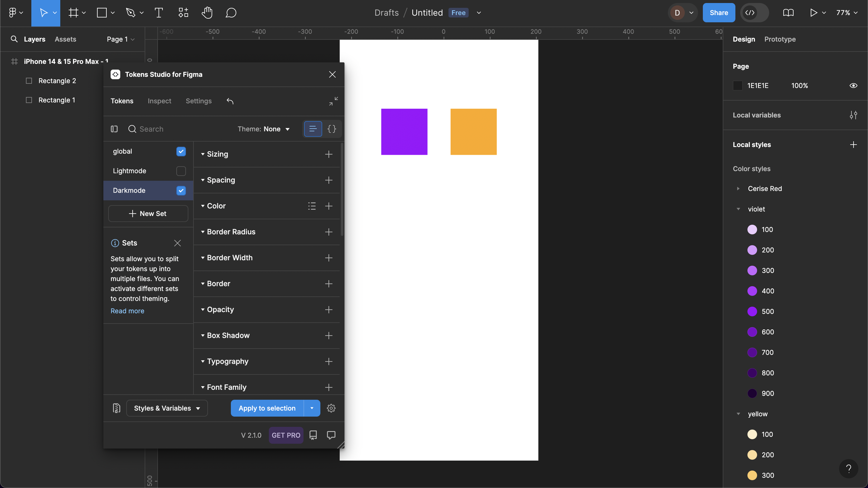Switch to JSON view in Tokens Studio

click(x=332, y=129)
